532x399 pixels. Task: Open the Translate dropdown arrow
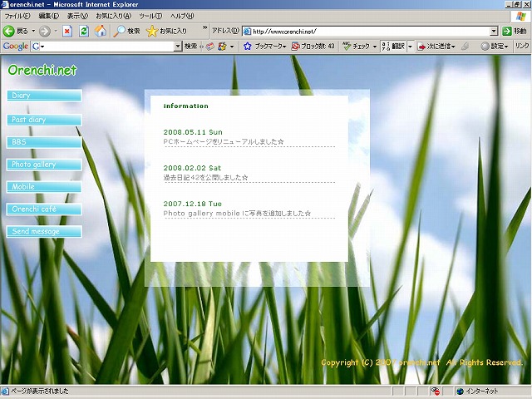(410, 47)
